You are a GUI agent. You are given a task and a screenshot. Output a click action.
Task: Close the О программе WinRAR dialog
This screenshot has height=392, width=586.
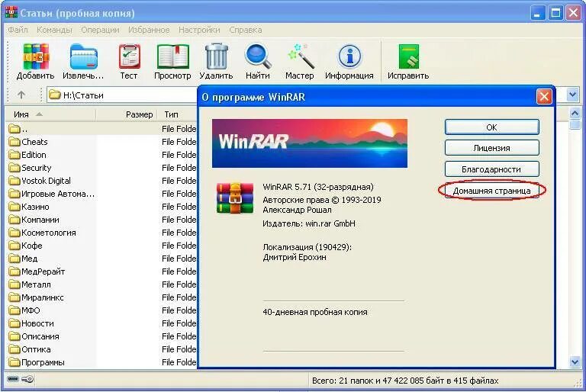click(x=544, y=97)
